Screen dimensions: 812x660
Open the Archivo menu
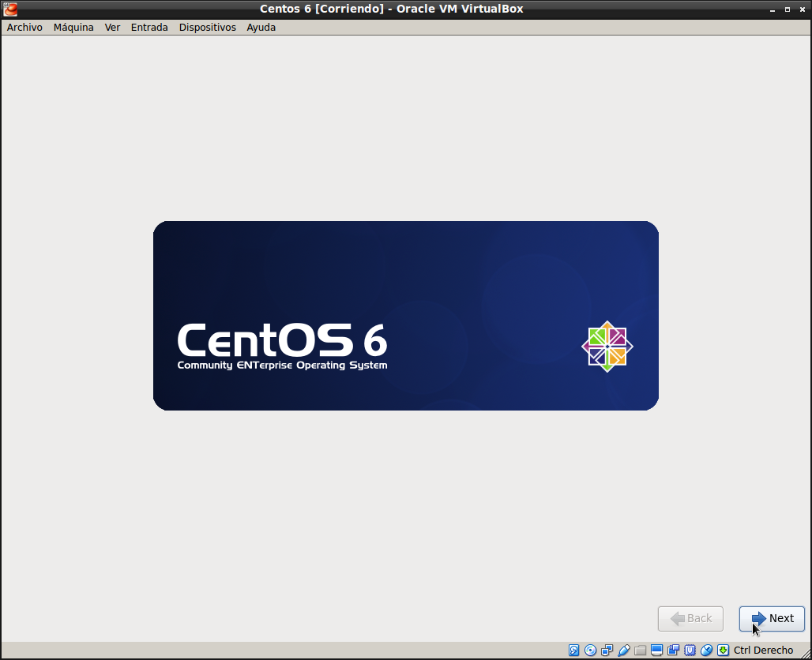(x=24, y=27)
